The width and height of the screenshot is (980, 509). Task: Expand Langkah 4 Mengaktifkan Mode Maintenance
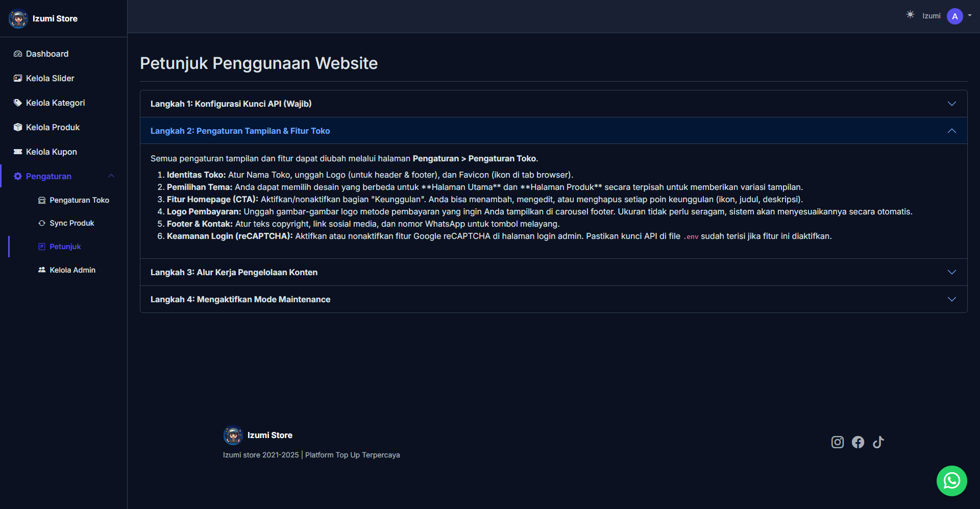coord(553,299)
